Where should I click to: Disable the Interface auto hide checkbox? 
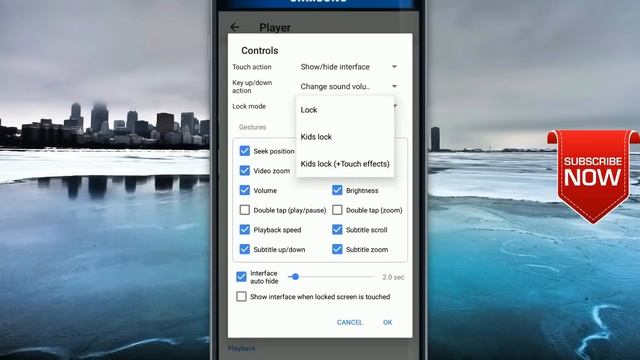click(x=241, y=277)
